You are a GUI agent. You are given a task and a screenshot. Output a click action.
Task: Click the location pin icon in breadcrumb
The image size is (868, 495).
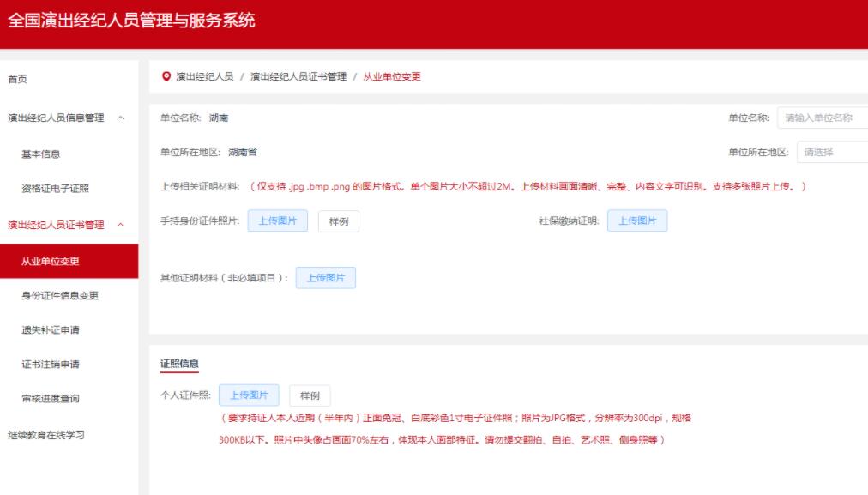(166, 76)
